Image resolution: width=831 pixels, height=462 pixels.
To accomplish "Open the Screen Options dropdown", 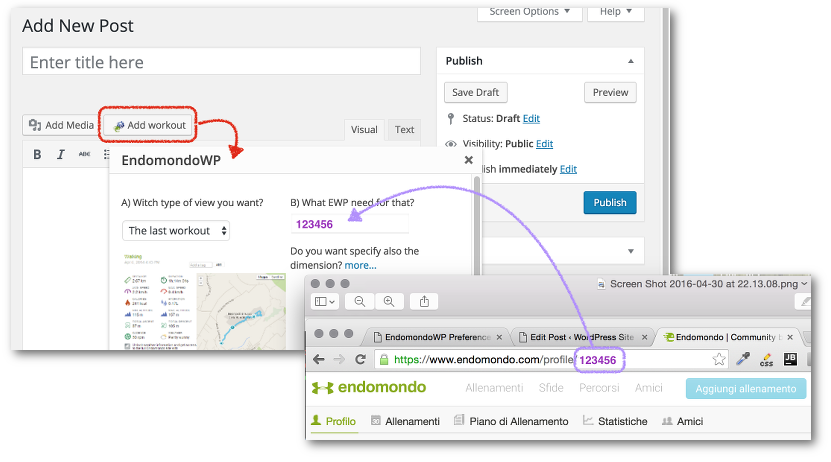I will coord(529,12).
